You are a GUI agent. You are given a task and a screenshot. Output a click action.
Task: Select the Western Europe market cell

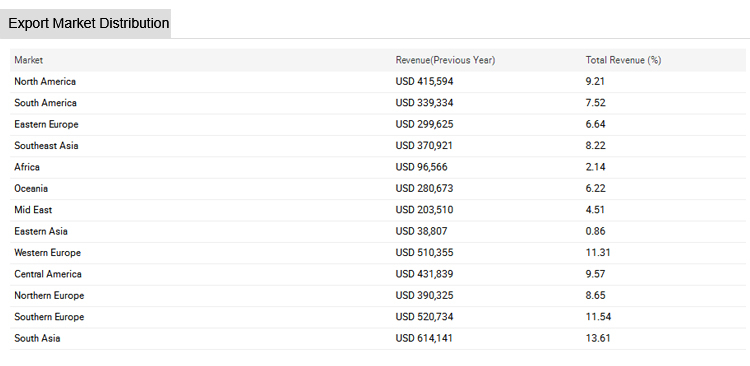(x=47, y=253)
